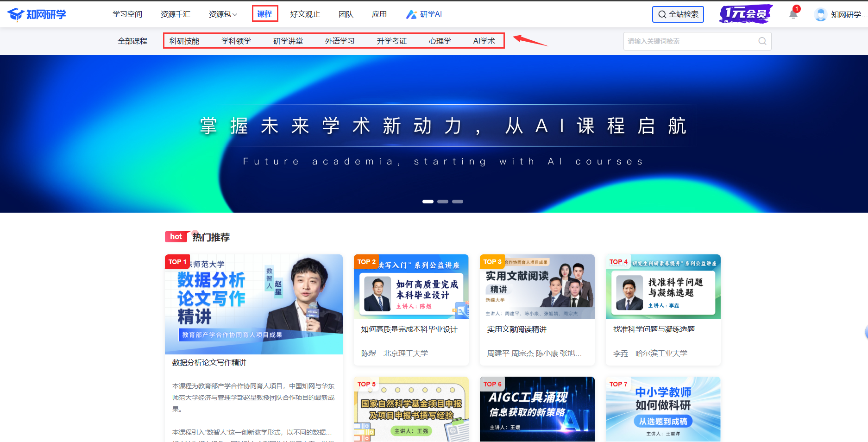This screenshot has height=442, width=868.
Task: Open the TOP 6 AIGC工具涌现 course thumbnail
Action: [x=537, y=409]
